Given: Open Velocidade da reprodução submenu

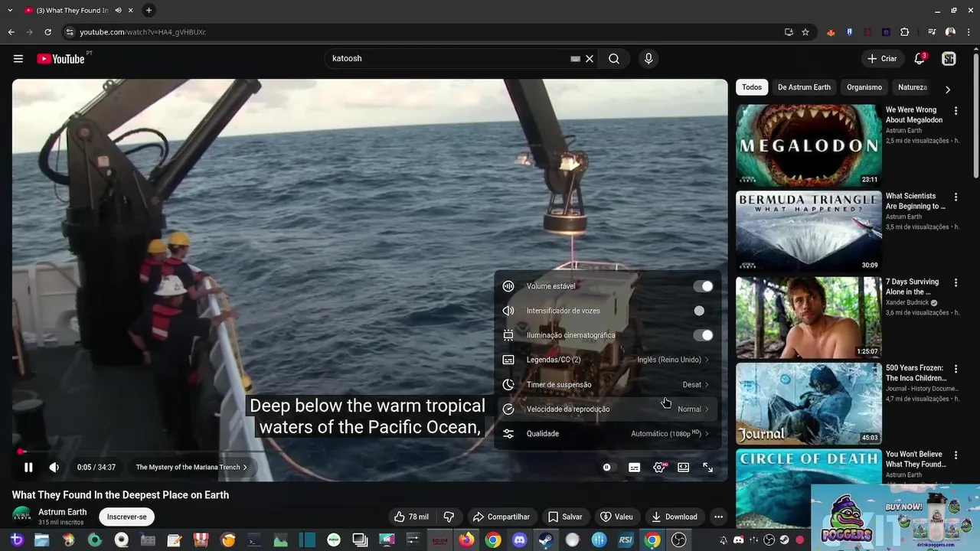Looking at the screenshot, I should point(607,409).
